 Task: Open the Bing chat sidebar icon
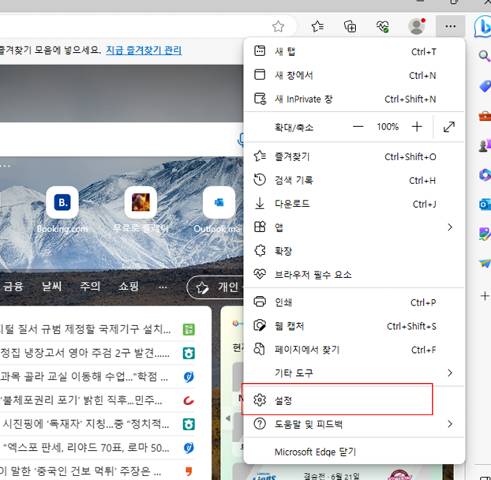(483, 27)
